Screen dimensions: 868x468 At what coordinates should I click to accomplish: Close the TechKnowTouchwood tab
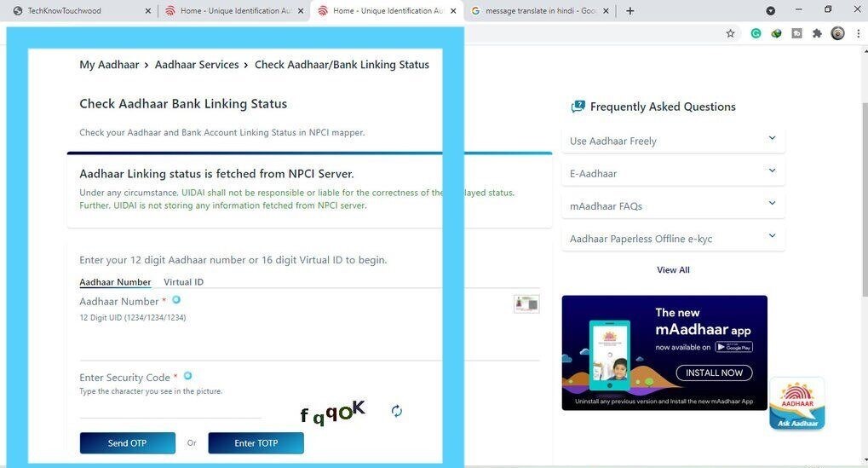[x=148, y=10]
